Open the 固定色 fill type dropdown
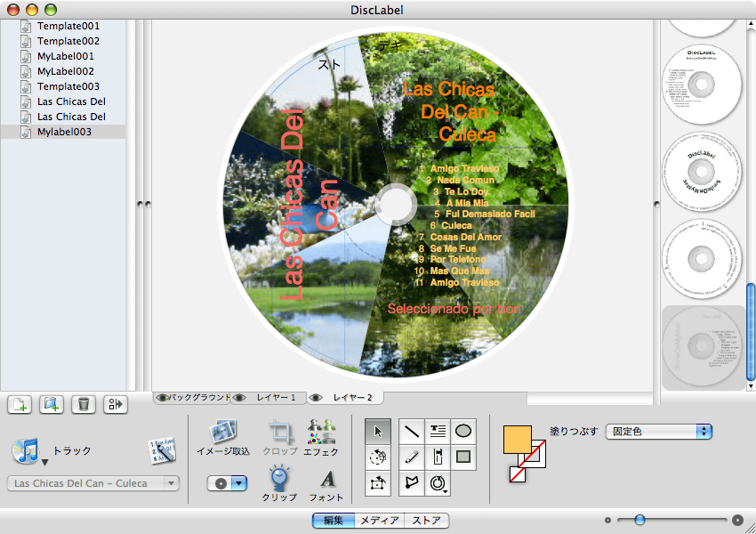Image resolution: width=756 pixels, height=534 pixels. [x=658, y=432]
